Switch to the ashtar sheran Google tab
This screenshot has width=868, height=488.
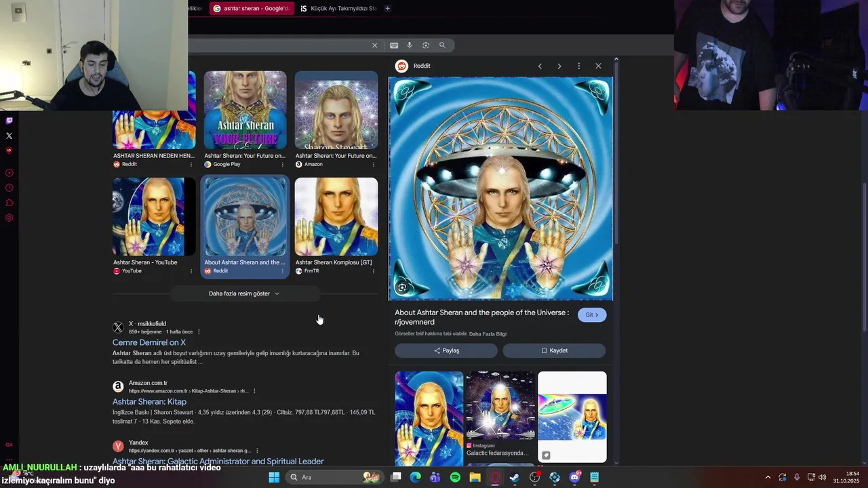pos(252,8)
